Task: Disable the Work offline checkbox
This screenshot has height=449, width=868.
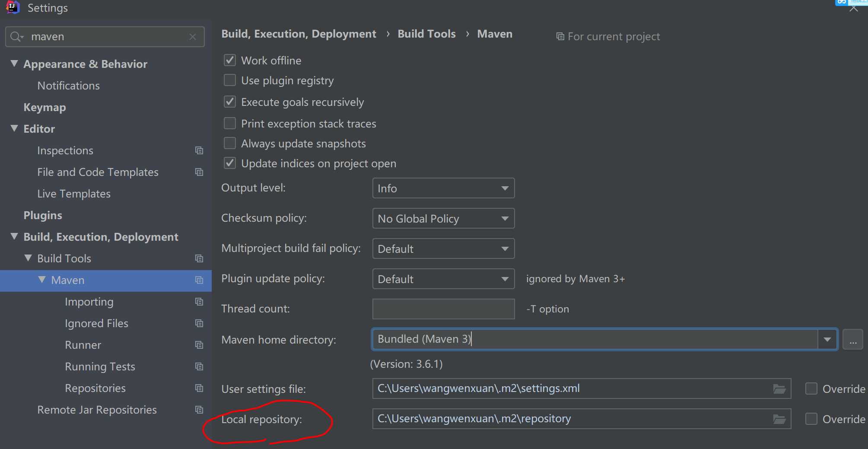Action: (x=229, y=60)
